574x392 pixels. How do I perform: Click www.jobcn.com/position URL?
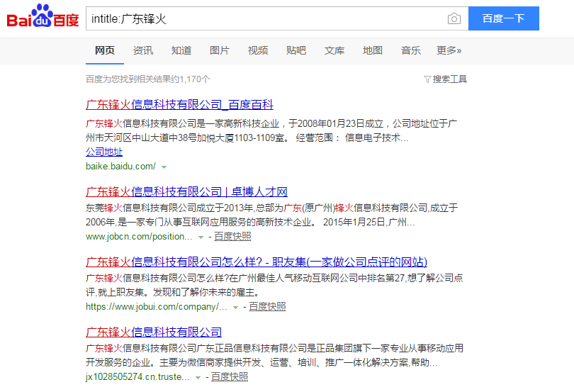pyautogui.click(x=139, y=237)
